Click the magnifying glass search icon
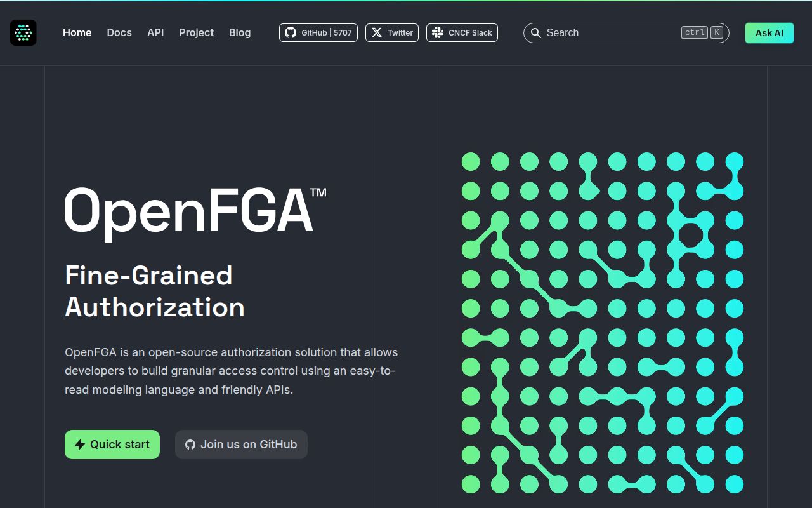Viewport: 812px width, 508px height. 536,32
